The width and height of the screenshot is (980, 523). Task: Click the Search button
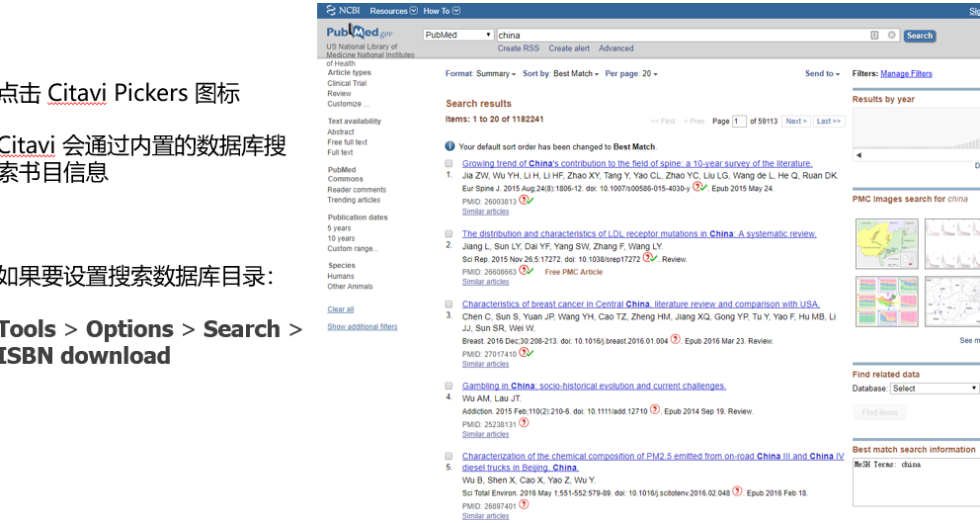[920, 36]
